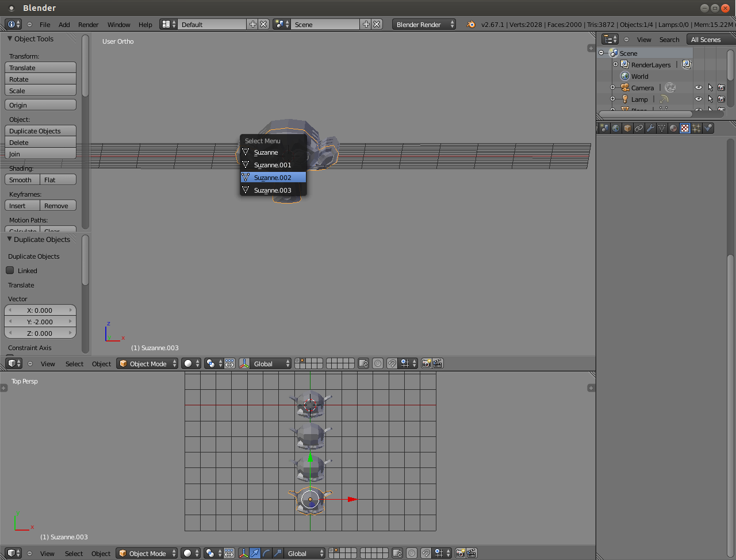Toggle renderability camera icon for Lamp row
The height and width of the screenshot is (560, 736).
722,99
